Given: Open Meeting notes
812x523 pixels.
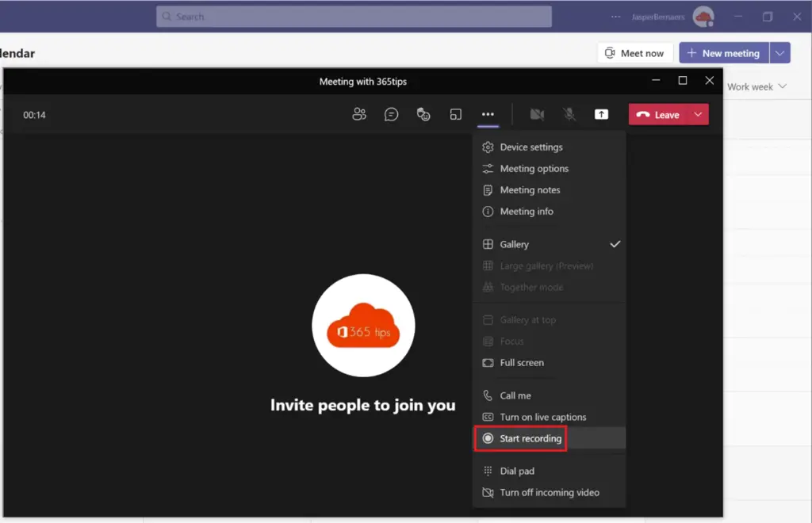Looking at the screenshot, I should coord(549,190).
